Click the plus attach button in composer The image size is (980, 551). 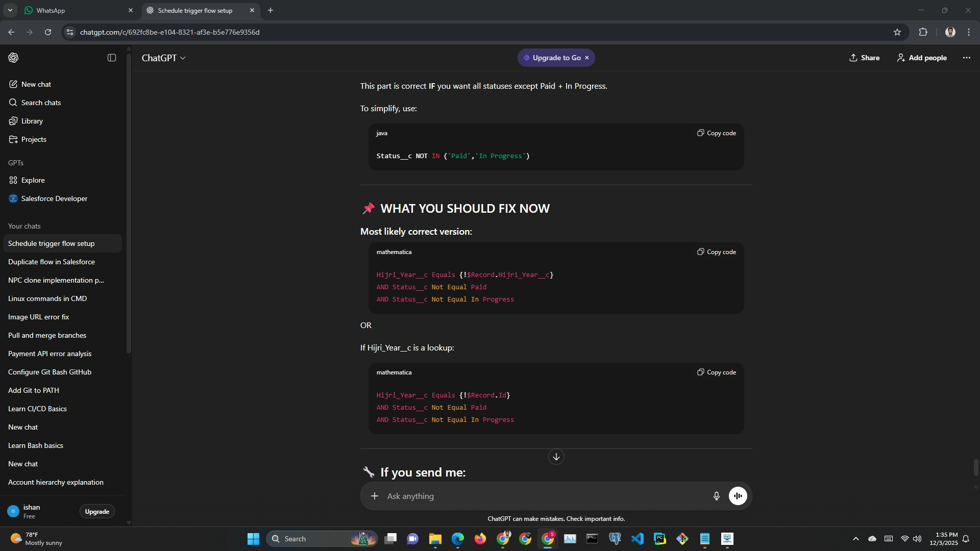pos(375,496)
